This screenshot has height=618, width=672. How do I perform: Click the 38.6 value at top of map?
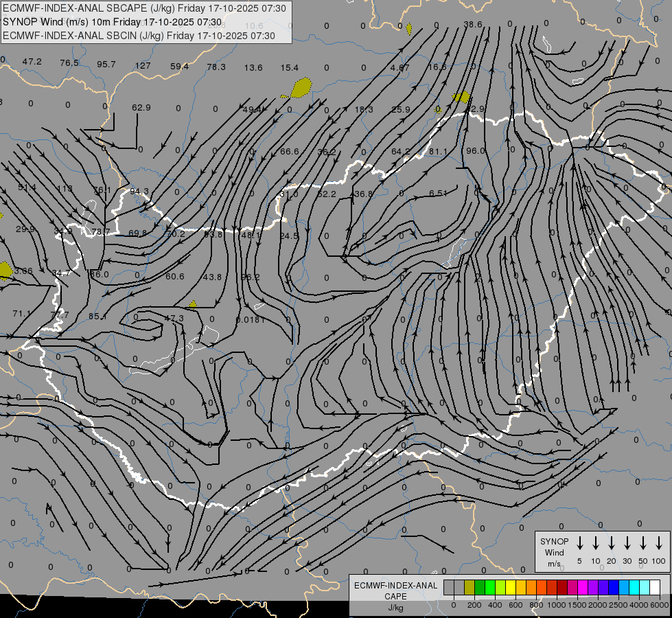(x=473, y=25)
